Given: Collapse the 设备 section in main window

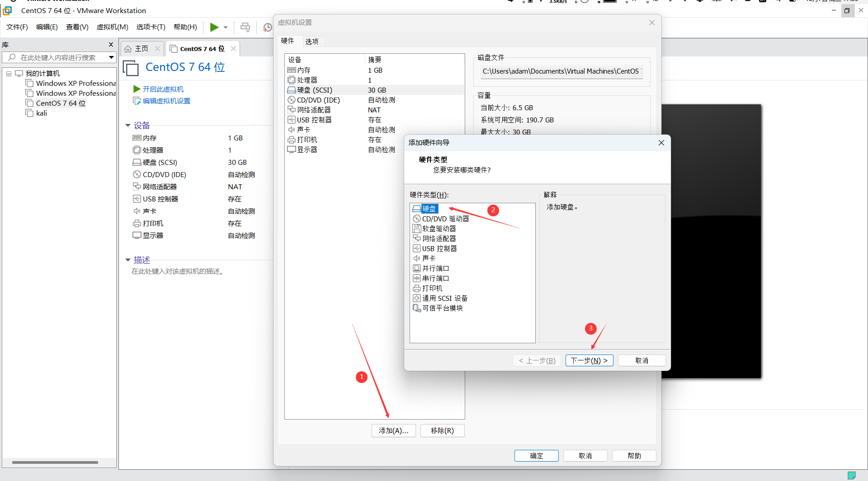Looking at the screenshot, I should tap(128, 125).
